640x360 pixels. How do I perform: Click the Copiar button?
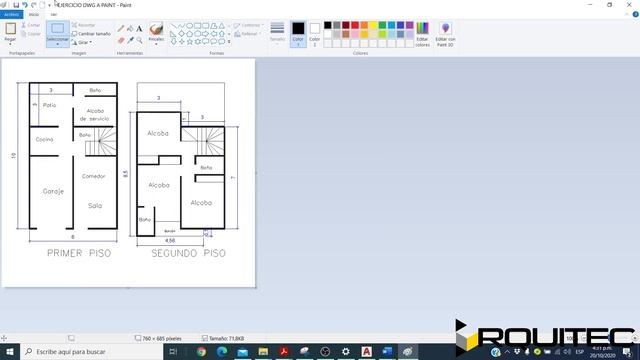(x=31, y=34)
